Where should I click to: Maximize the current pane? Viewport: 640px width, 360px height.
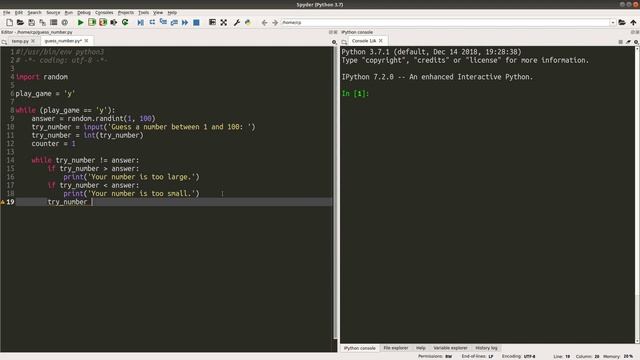pos(212,22)
